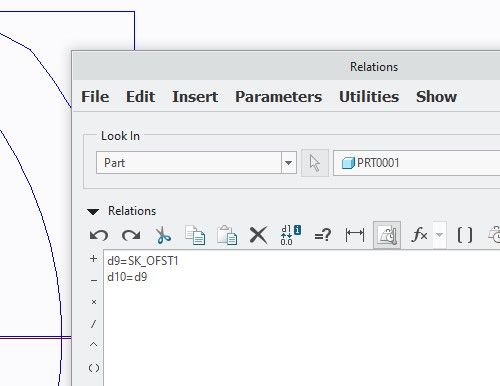The height and width of the screenshot is (386, 500).
Task: Insert caret exponent operator
Action: pyautogui.click(x=94, y=345)
